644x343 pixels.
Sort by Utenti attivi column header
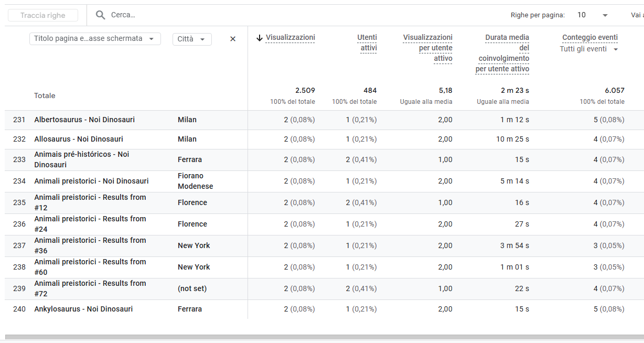coord(367,43)
